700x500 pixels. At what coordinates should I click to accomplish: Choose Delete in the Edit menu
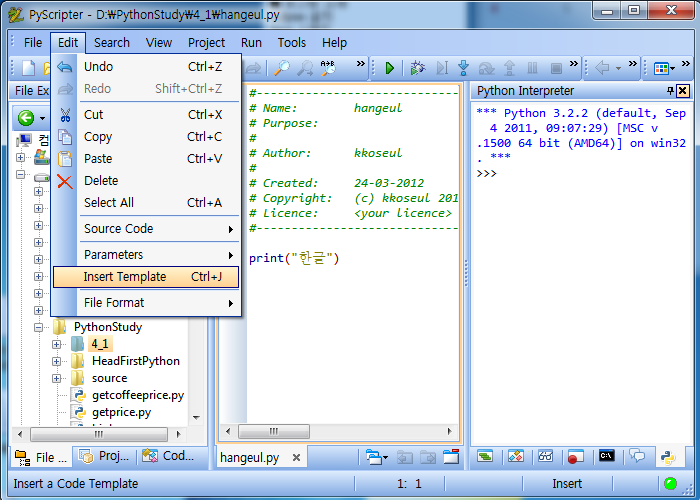(146, 180)
